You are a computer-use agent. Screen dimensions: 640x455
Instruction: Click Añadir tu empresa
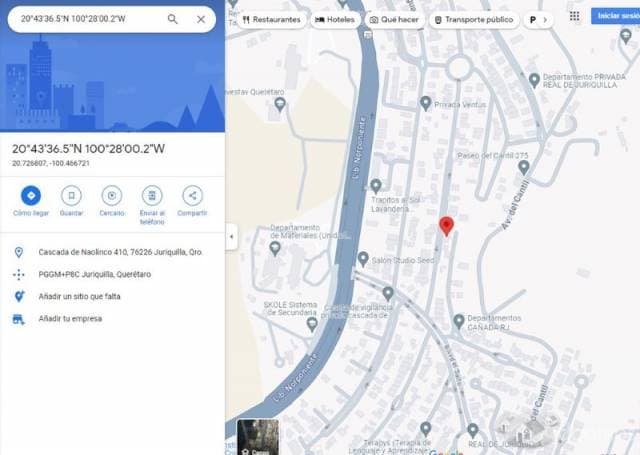pos(70,318)
